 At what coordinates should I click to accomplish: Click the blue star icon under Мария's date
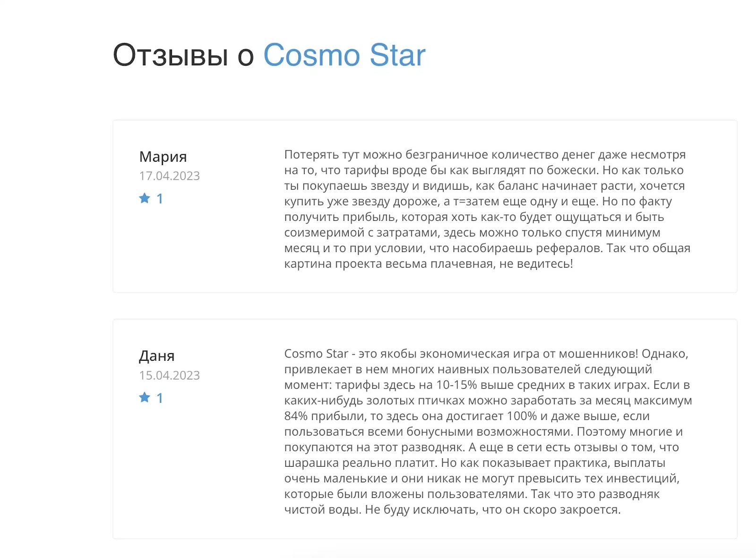pos(145,198)
